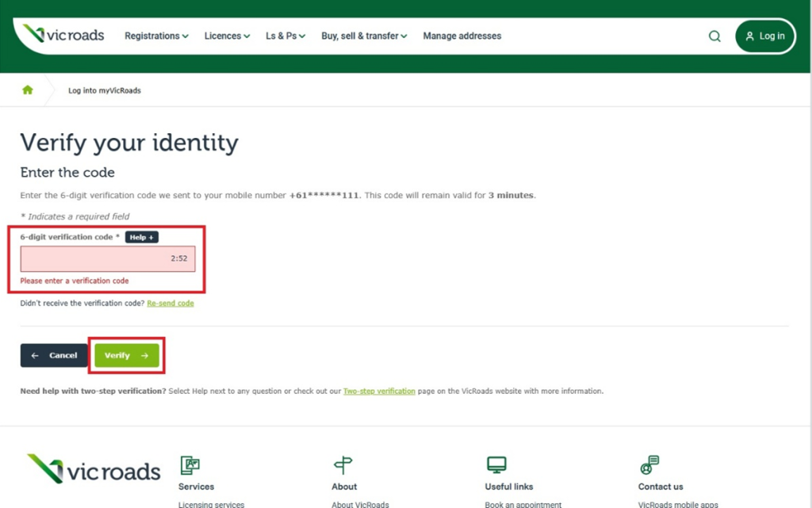Click the Re-send code link

pos(170,303)
